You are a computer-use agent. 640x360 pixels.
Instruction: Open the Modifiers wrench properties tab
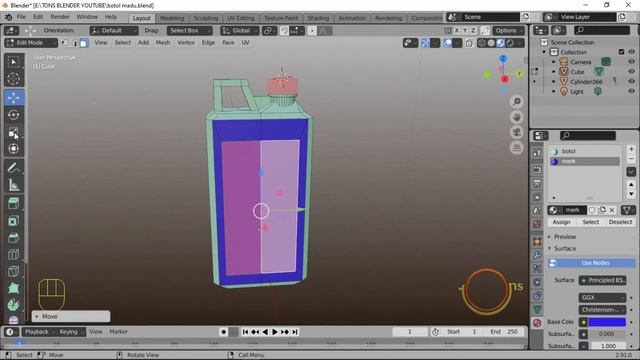click(x=537, y=256)
